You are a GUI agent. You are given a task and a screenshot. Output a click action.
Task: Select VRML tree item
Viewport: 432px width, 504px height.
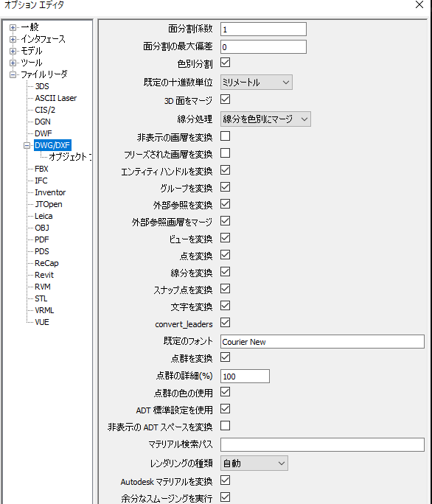click(44, 310)
